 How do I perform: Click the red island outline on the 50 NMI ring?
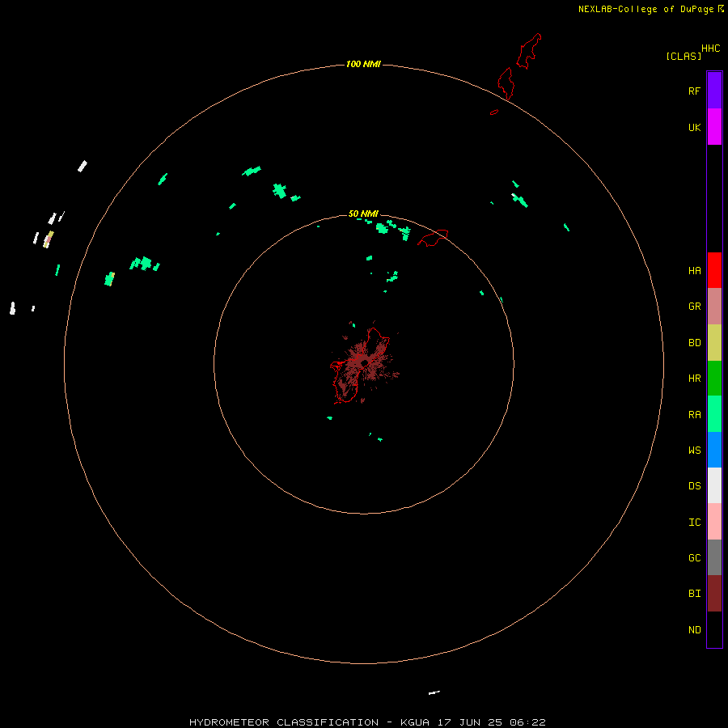[433, 238]
